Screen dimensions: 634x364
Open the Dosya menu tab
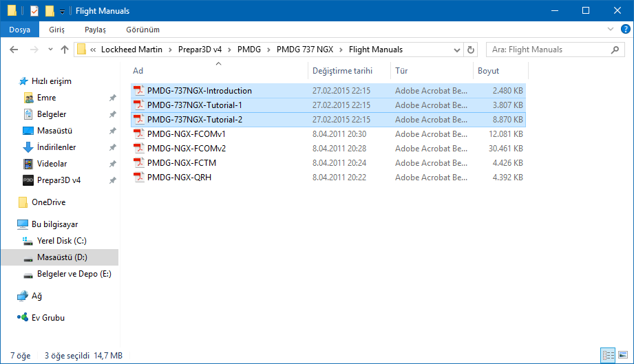(20, 30)
